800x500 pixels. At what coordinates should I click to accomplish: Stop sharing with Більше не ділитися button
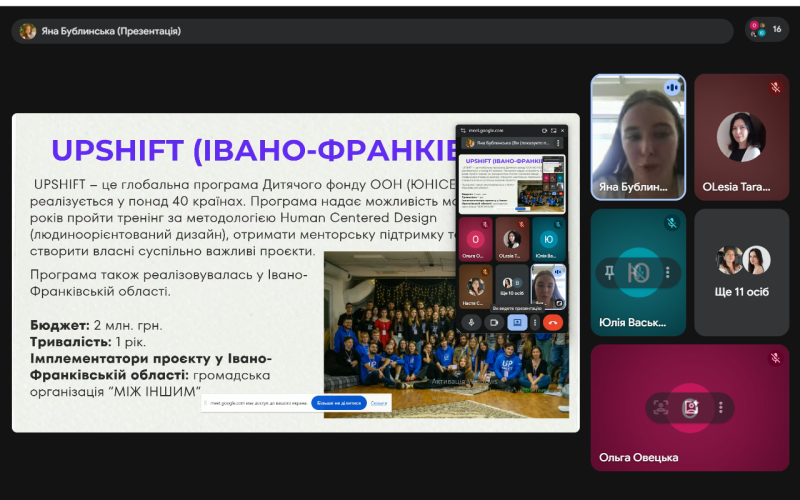pos(339,403)
